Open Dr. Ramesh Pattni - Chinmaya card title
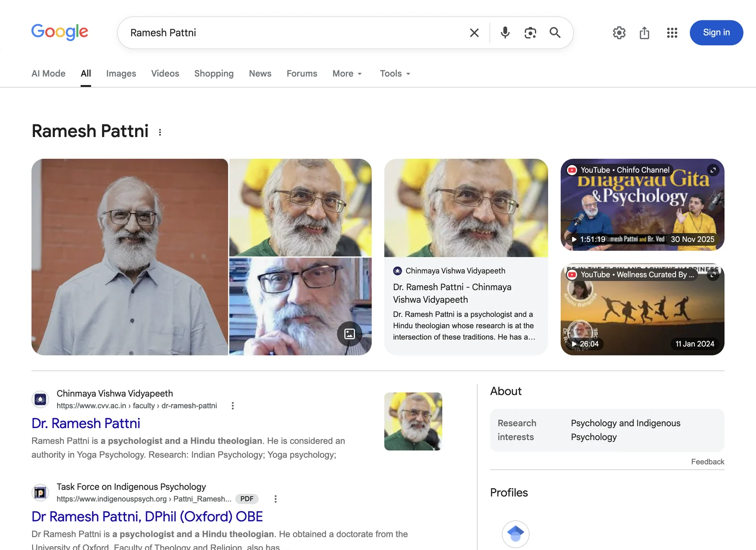The image size is (756, 550). [452, 293]
